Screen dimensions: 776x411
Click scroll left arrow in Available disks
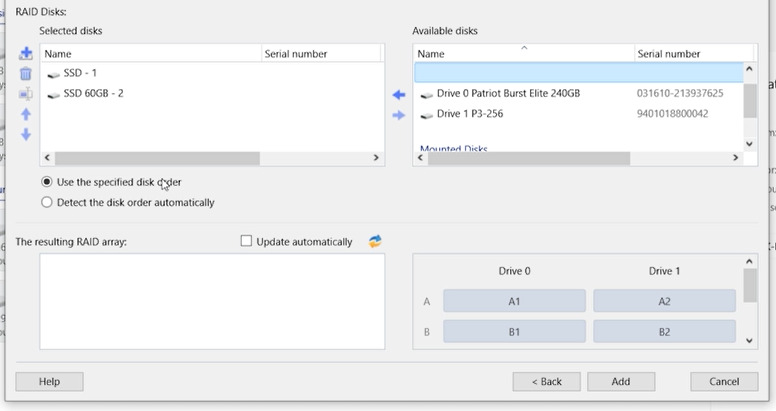[x=420, y=158]
